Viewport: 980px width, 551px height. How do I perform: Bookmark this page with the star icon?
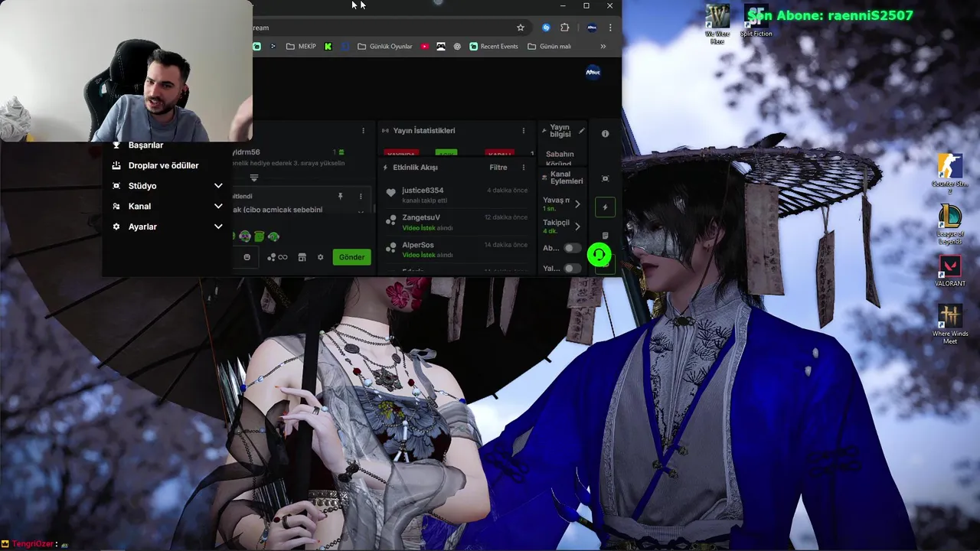coord(521,28)
